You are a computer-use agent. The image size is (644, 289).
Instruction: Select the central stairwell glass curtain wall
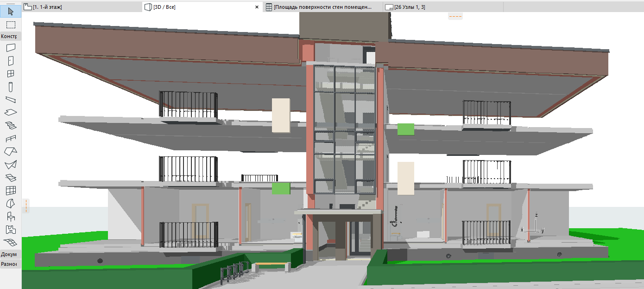pos(345,129)
